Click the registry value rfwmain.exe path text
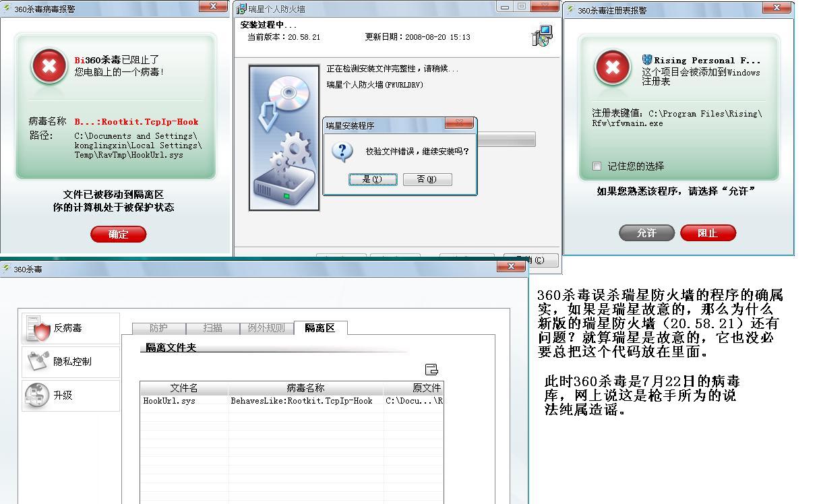The width and height of the screenshot is (821, 504). [677, 119]
